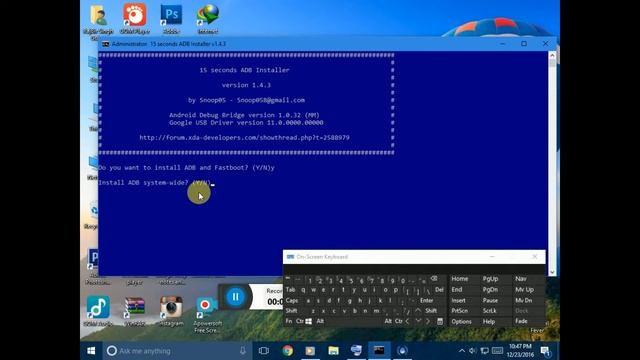
Task: Open Help on the On-Screen Keyboard
Action: (489, 322)
